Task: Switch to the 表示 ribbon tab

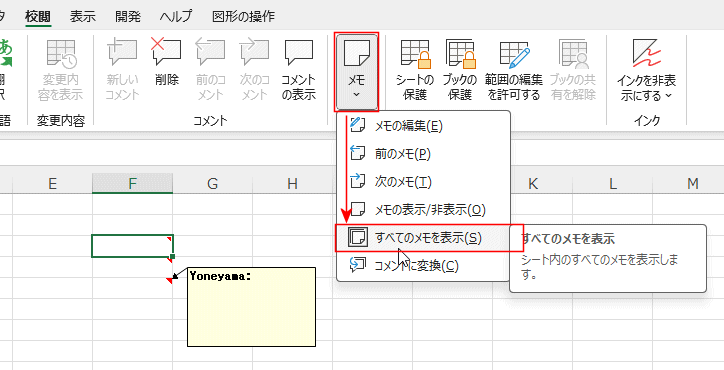Action: tap(83, 17)
